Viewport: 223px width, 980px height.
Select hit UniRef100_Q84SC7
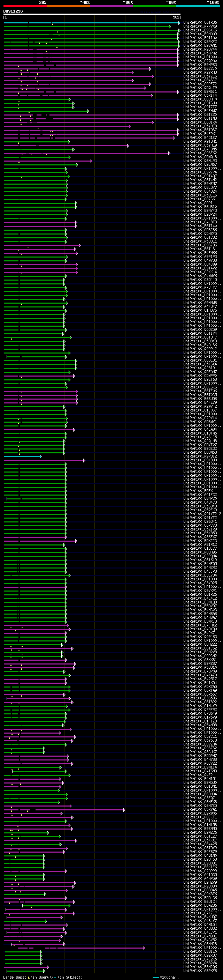[x=200, y=80]
